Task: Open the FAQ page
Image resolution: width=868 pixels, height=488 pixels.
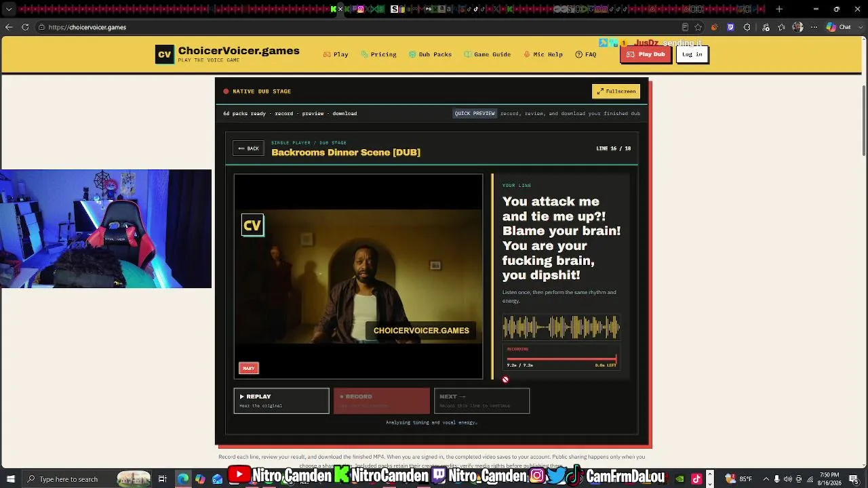Action: coord(586,54)
